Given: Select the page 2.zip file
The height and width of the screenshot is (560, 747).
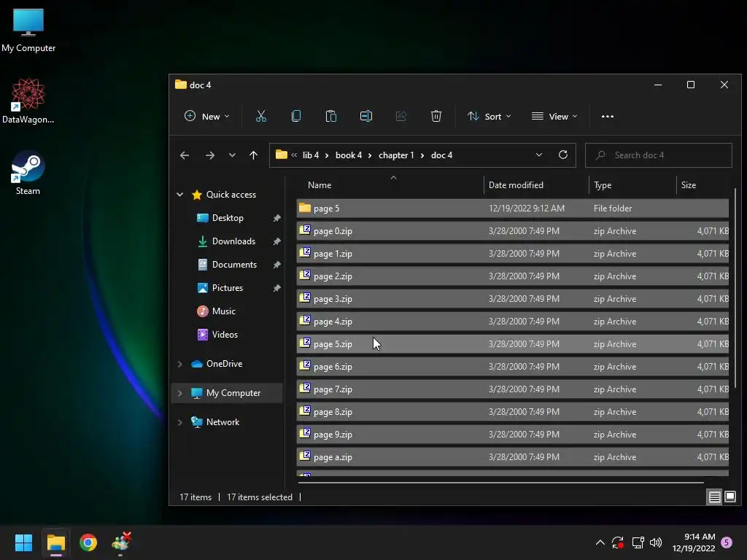Looking at the screenshot, I should 512,276.
